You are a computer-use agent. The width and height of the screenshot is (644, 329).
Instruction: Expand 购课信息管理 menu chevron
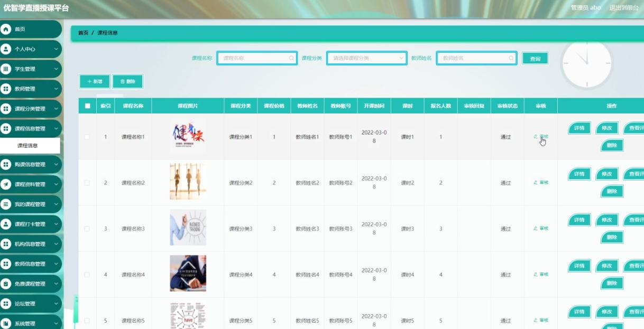(x=56, y=164)
